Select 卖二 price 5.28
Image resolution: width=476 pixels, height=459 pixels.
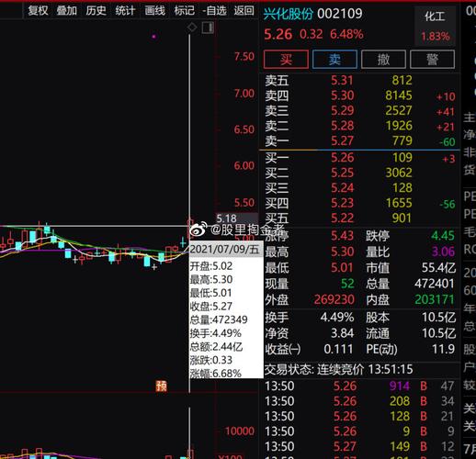click(x=342, y=126)
